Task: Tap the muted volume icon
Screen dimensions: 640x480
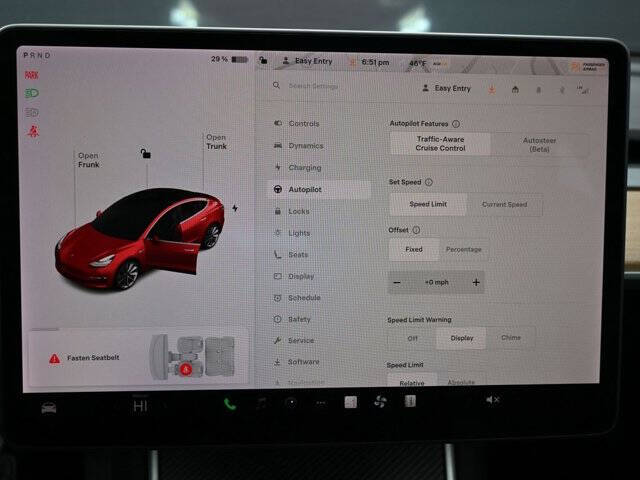Action: [x=492, y=400]
